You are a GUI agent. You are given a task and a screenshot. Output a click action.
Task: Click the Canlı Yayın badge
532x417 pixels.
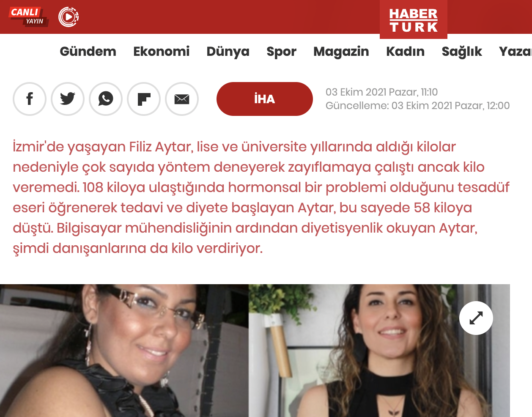point(28,16)
